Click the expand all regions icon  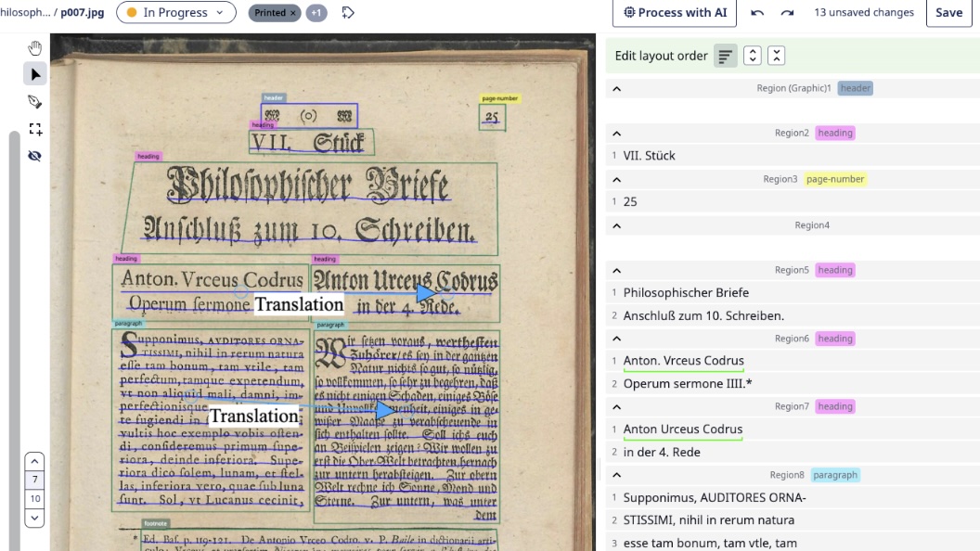pyautogui.click(x=753, y=56)
